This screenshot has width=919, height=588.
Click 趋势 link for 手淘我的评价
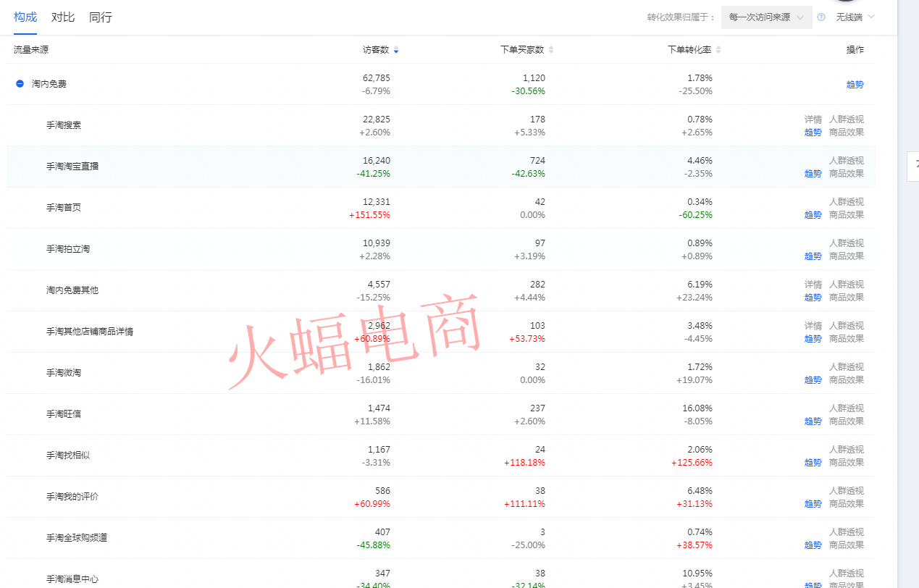tap(813, 504)
